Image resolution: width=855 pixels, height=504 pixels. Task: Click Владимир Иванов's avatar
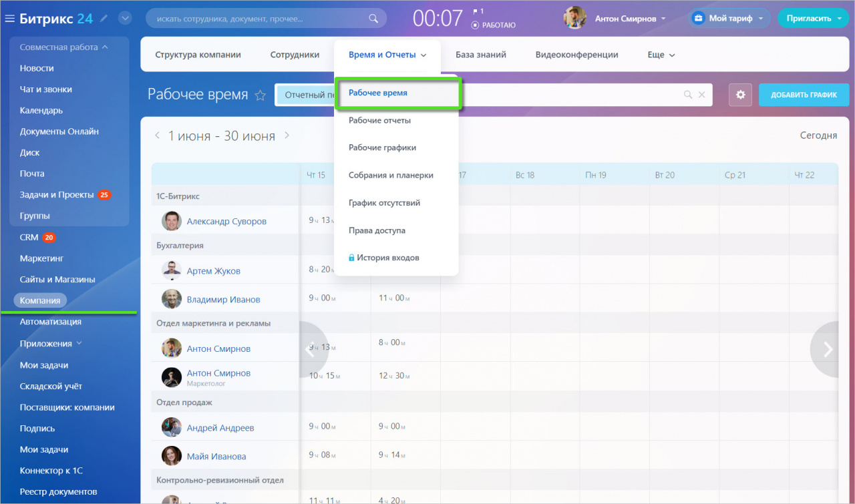[x=172, y=299]
